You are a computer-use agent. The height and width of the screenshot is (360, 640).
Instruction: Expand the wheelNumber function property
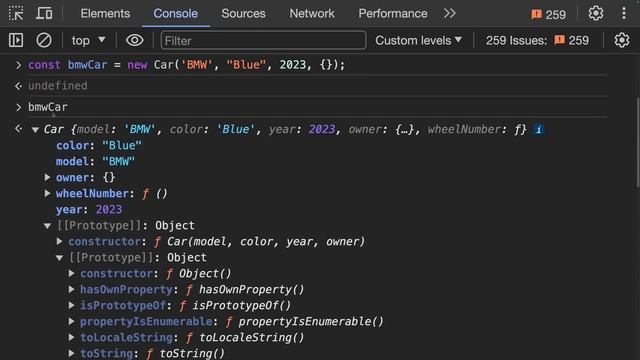pos(47,193)
